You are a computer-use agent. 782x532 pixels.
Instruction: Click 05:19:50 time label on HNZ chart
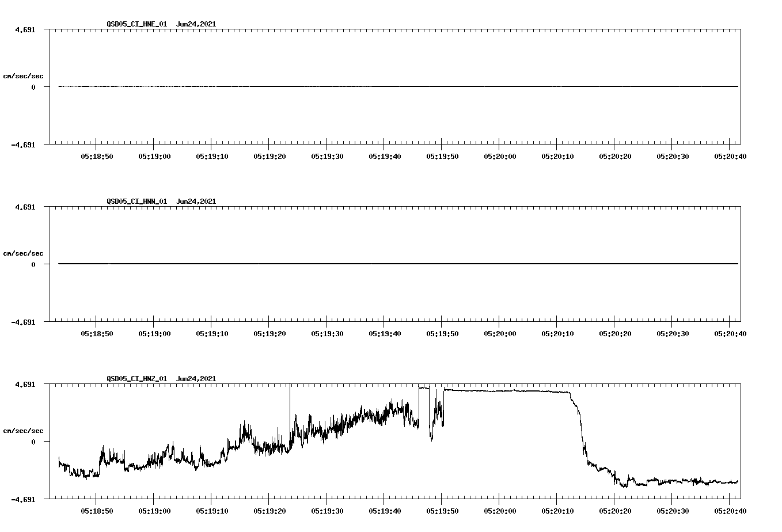[442, 511]
